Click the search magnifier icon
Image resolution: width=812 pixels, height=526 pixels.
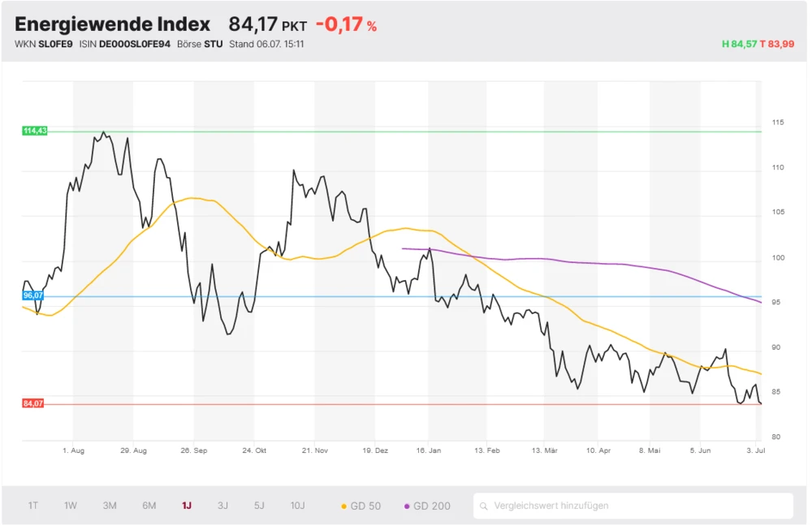click(485, 506)
